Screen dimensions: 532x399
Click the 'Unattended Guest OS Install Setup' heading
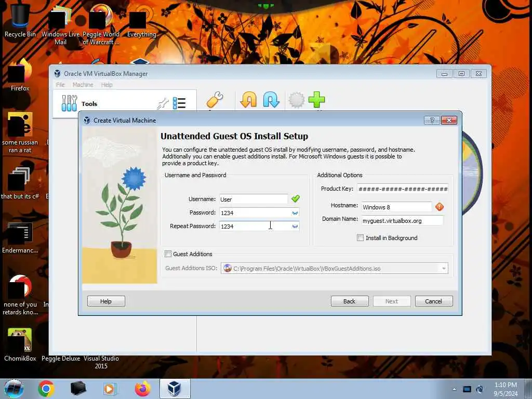234,136
